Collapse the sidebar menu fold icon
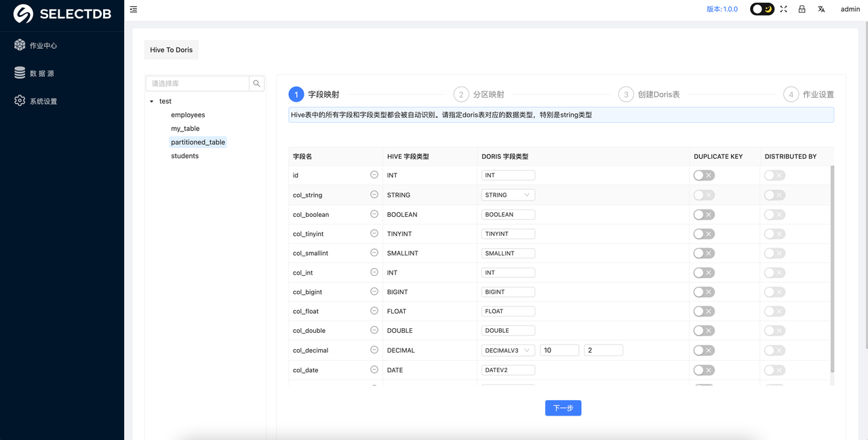 (134, 9)
